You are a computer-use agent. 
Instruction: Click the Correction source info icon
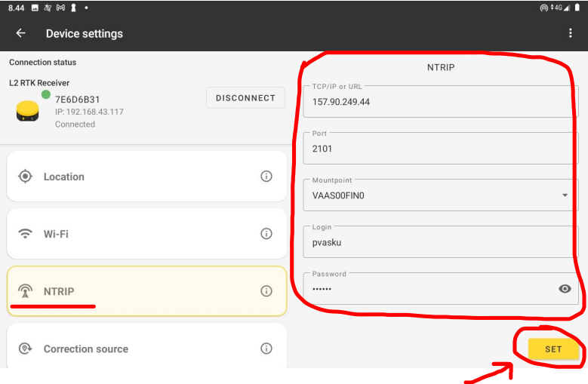pos(266,349)
